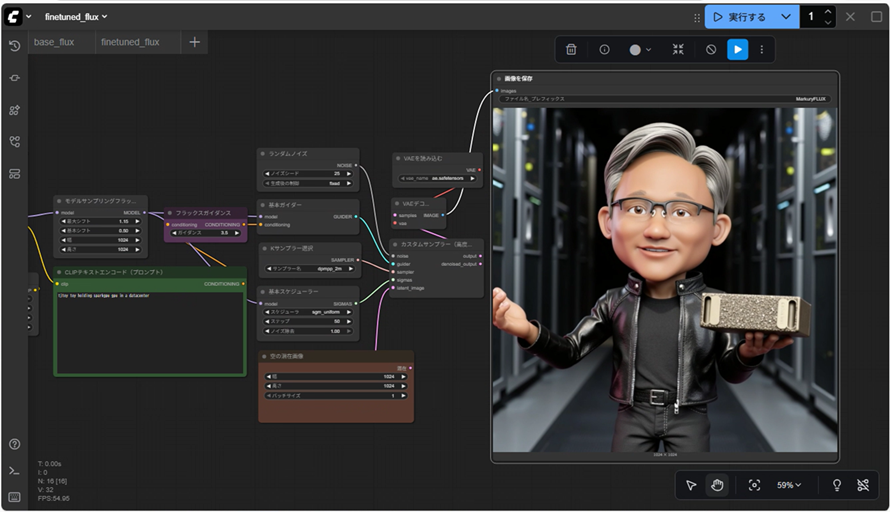
Task: Decrease the ノイズ除去 value with left arrow
Action: (x=267, y=331)
